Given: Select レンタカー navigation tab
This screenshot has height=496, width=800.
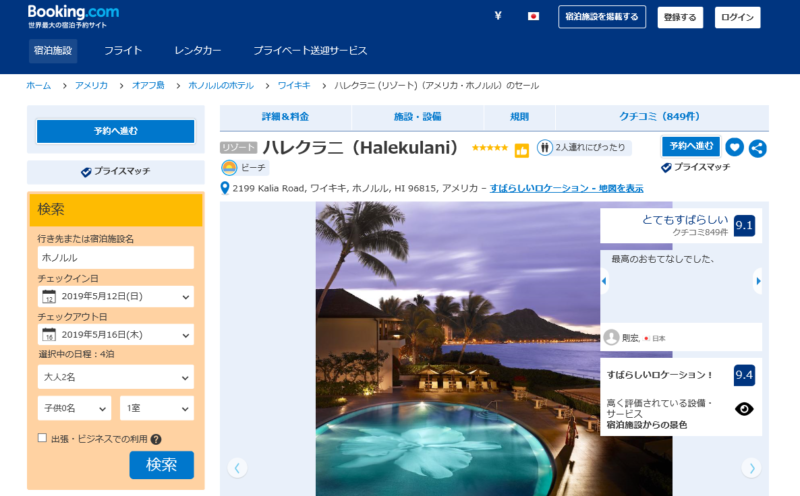Looking at the screenshot, I should (198, 51).
